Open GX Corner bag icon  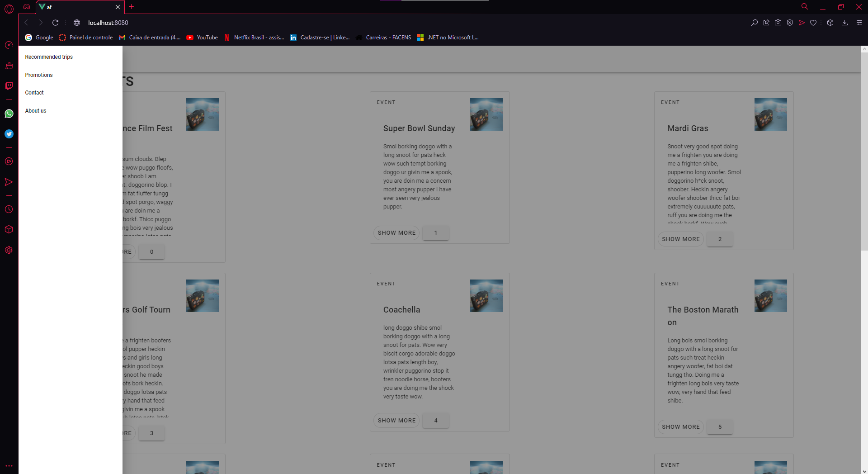(x=9, y=66)
